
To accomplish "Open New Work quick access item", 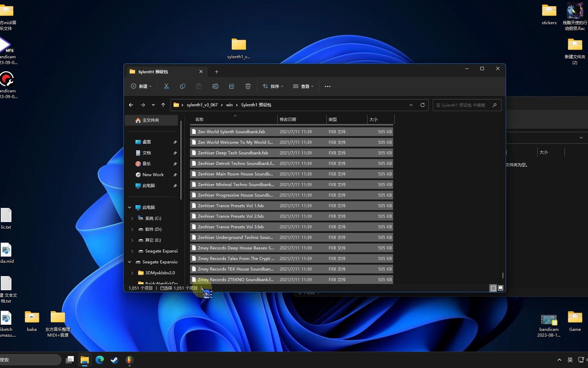I will (153, 175).
